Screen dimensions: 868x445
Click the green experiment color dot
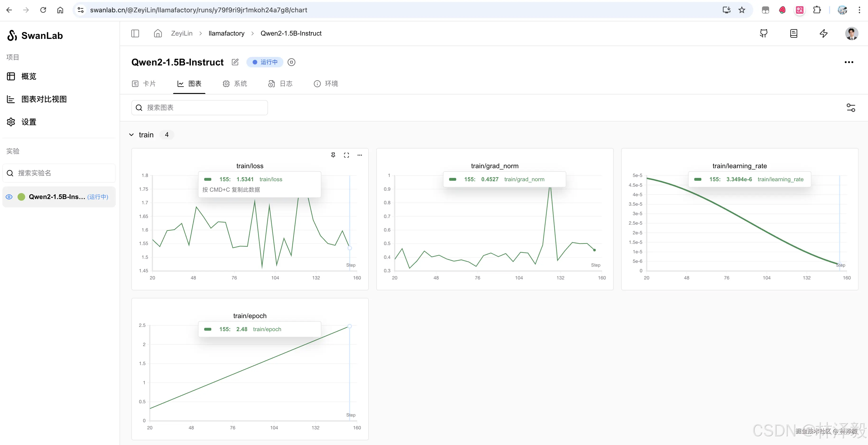[x=21, y=197]
